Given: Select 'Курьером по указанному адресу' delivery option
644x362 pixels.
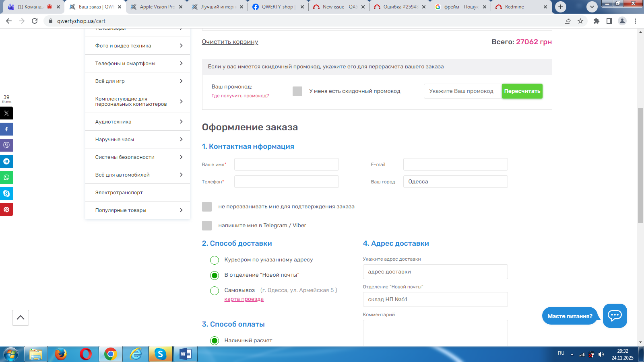Looking at the screenshot, I should 215,260.
